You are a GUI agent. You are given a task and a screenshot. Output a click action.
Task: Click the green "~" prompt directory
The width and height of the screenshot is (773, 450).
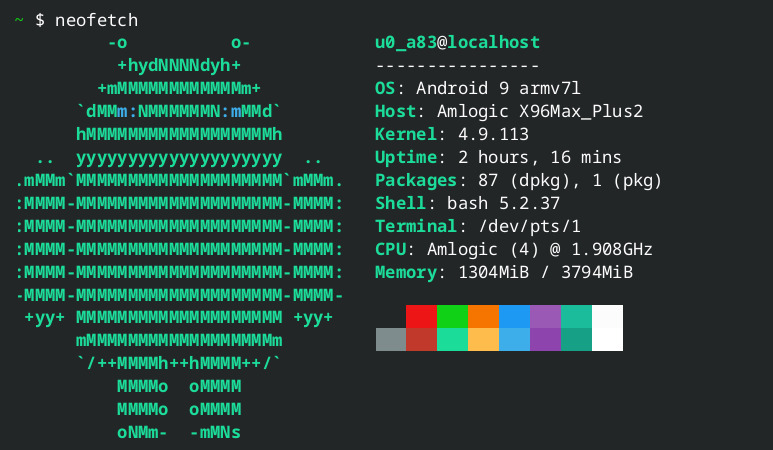(19, 20)
